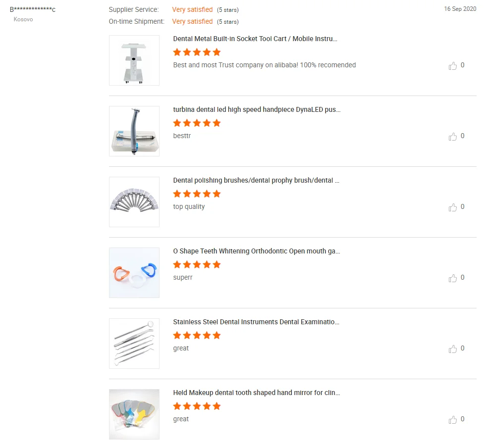This screenshot has height=448, width=487.
Task: Visit the Dental polishing brushes product page
Action: 256,180
